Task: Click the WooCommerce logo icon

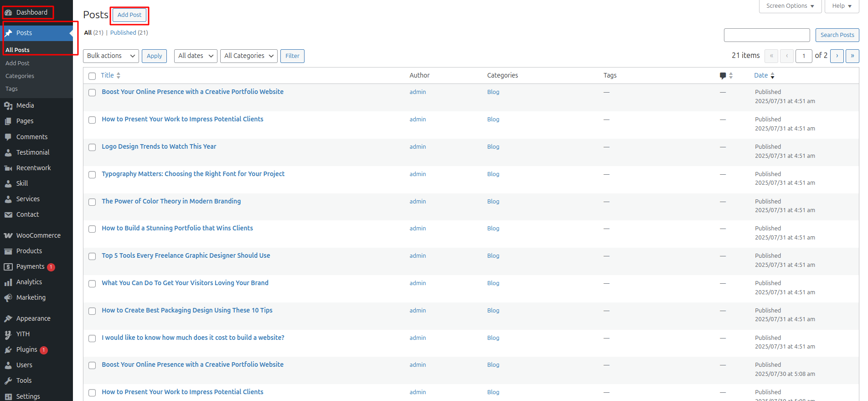Action: point(8,235)
